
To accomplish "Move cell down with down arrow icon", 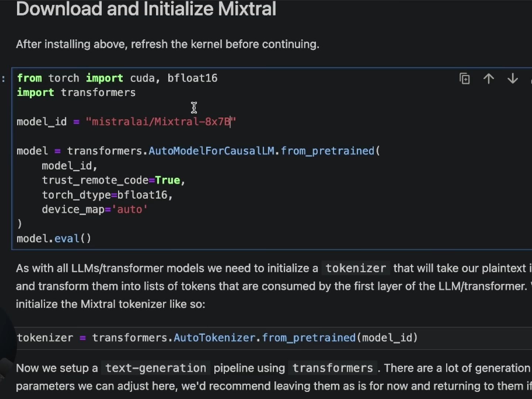I will coord(513,79).
